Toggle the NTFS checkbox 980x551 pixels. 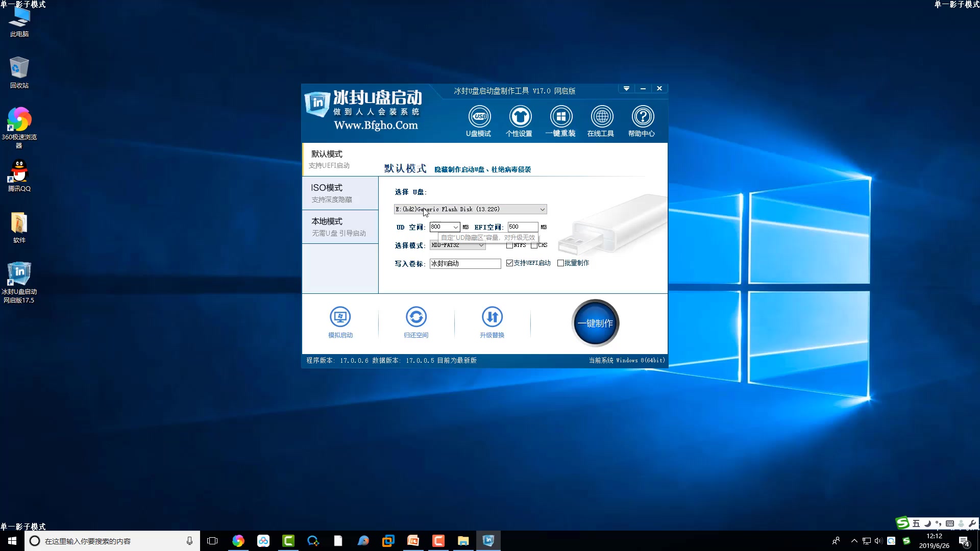tap(509, 245)
